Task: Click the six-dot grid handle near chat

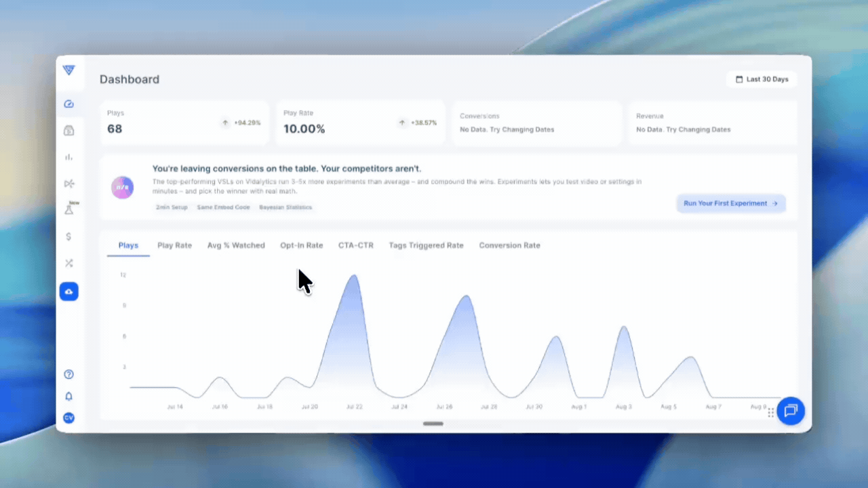Action: [x=771, y=412]
